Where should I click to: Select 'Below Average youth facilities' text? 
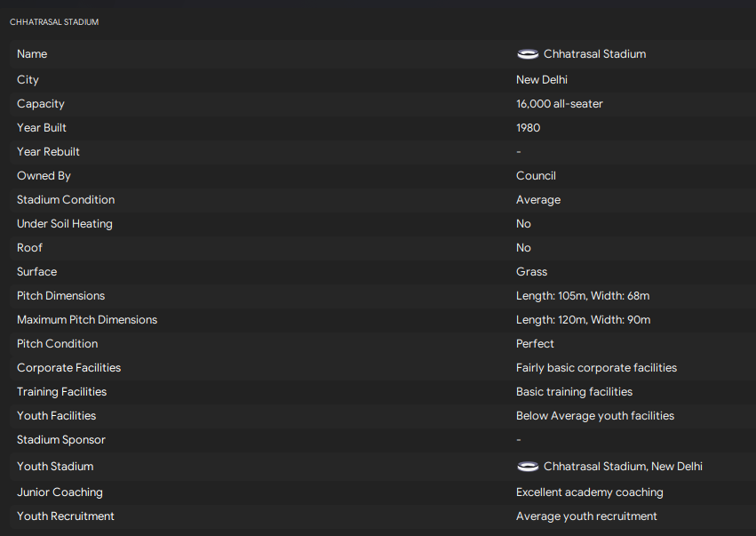594,416
